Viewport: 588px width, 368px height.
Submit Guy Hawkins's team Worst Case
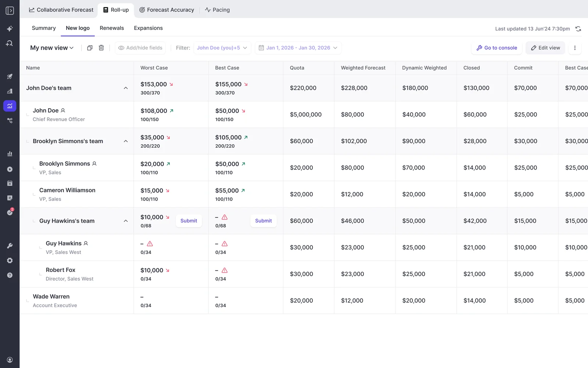[189, 221]
